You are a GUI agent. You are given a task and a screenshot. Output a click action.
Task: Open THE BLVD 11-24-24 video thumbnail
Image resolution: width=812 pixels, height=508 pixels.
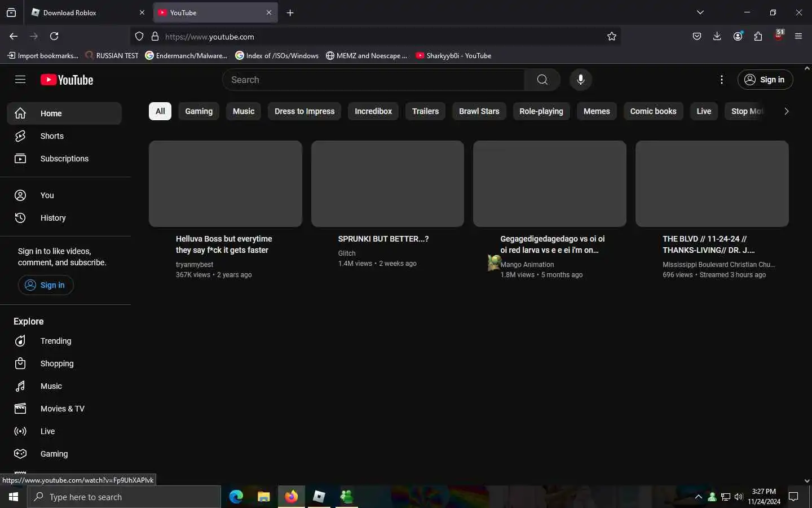click(712, 183)
